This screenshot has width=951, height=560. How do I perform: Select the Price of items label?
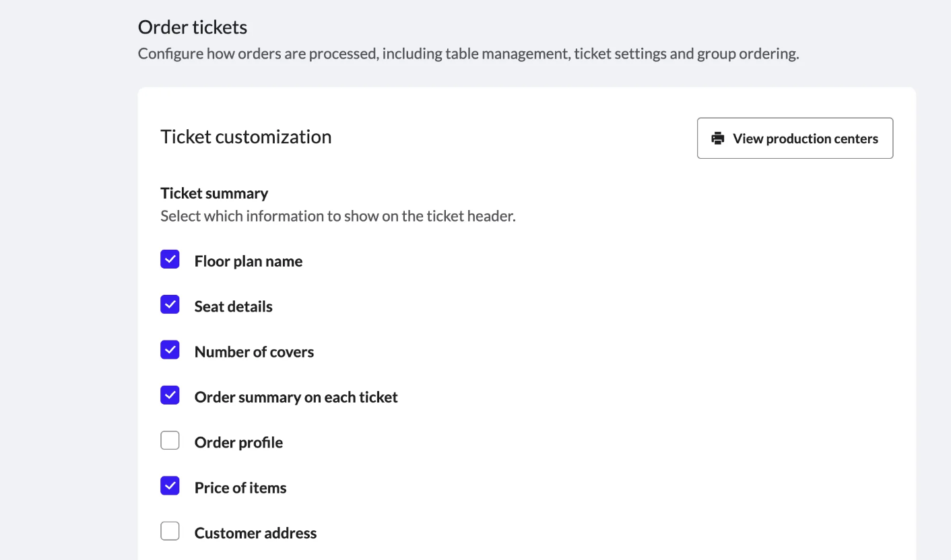pyautogui.click(x=240, y=488)
